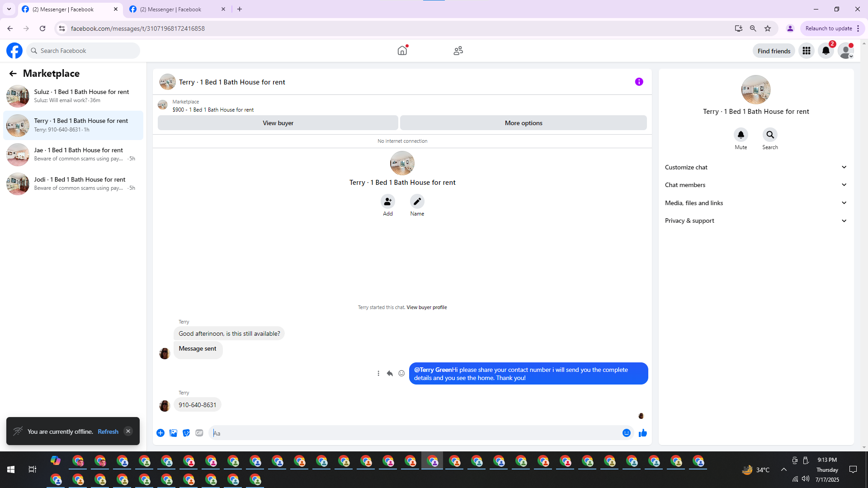Viewport: 868px width, 488px height.
Task: Expand Customize chat section
Action: point(756,167)
